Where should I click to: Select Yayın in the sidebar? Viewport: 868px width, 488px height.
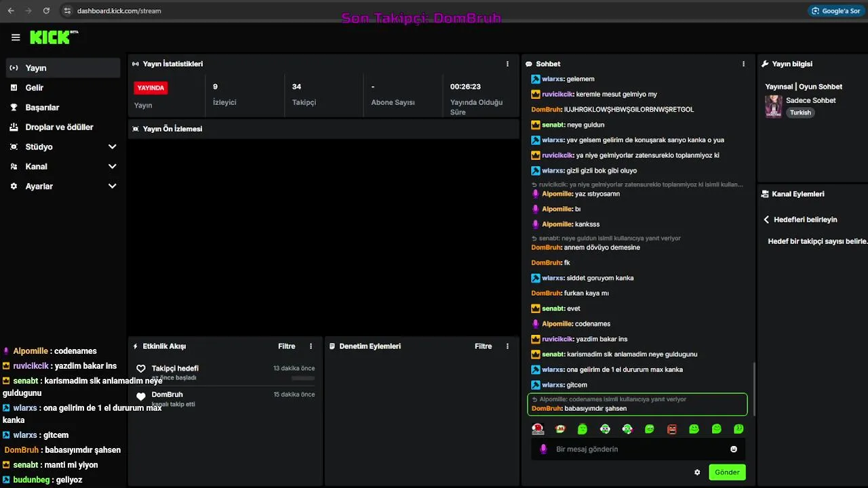pyautogui.click(x=63, y=68)
